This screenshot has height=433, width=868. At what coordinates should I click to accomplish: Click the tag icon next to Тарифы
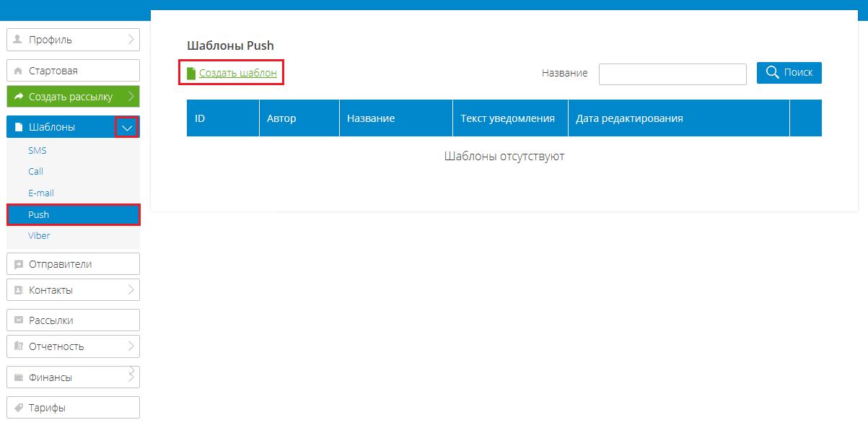[x=19, y=408]
